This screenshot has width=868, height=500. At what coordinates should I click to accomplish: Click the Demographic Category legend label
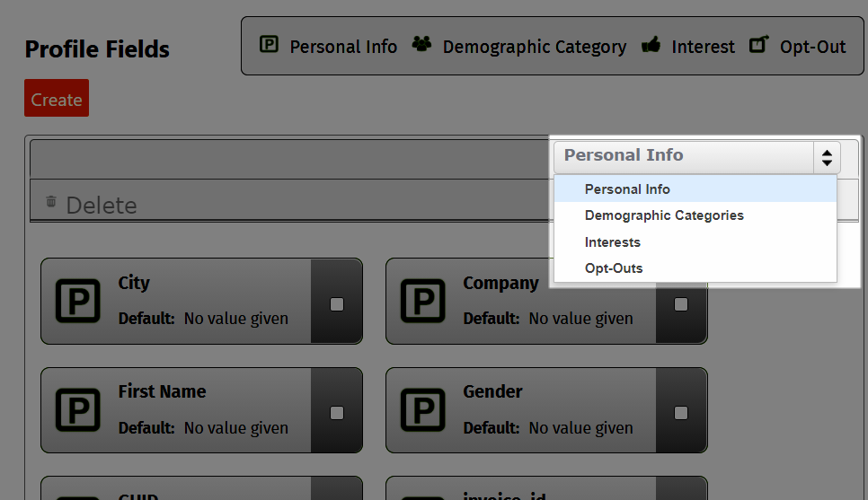[535, 47]
